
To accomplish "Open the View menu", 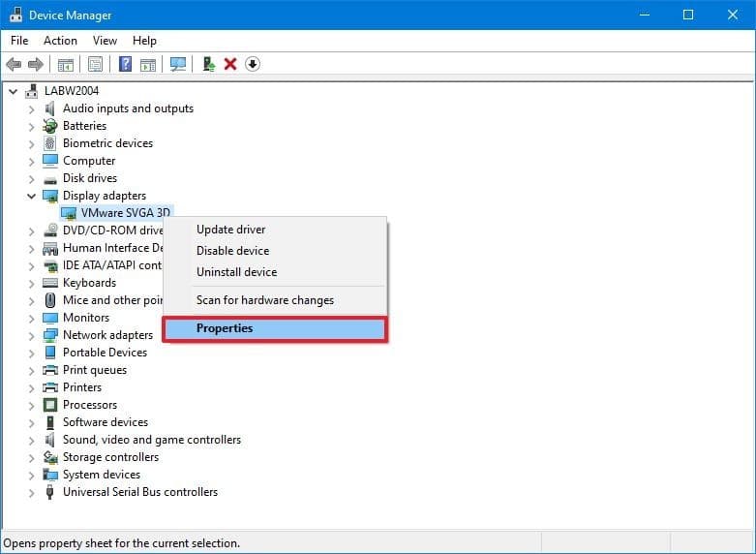I will 105,41.
